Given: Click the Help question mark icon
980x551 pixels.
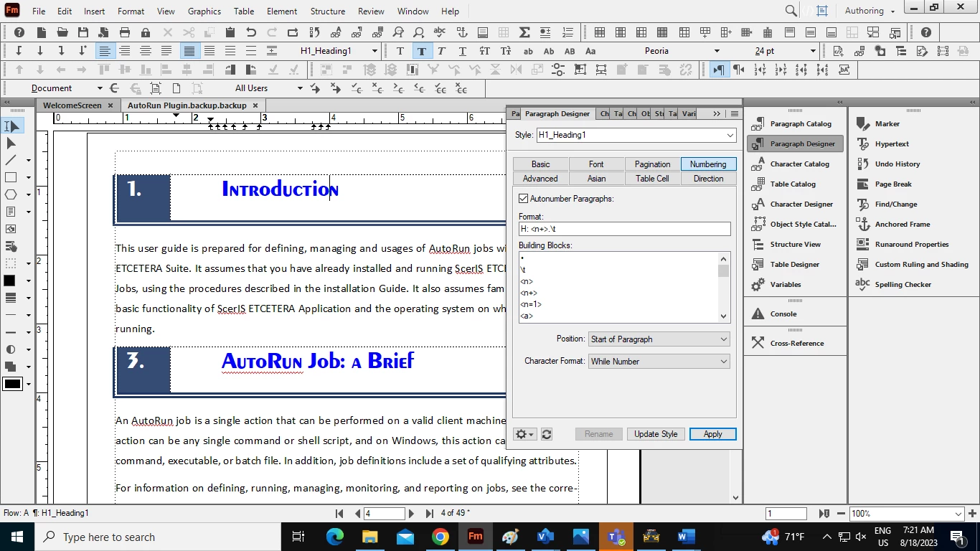Looking at the screenshot, I should pos(19,32).
